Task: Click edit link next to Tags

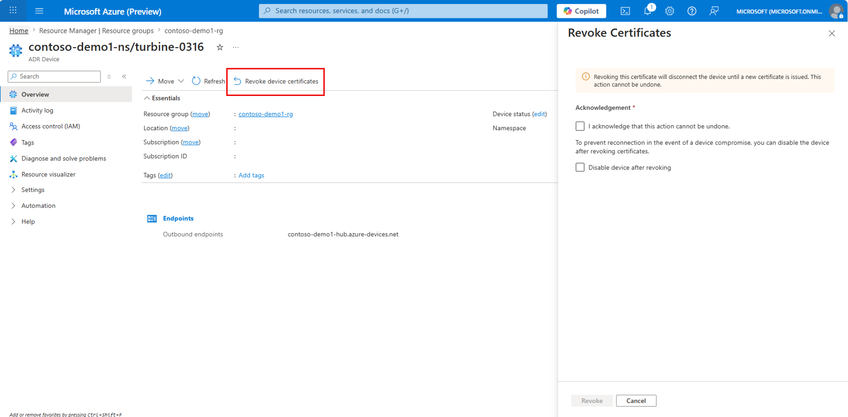Action: pyautogui.click(x=165, y=175)
